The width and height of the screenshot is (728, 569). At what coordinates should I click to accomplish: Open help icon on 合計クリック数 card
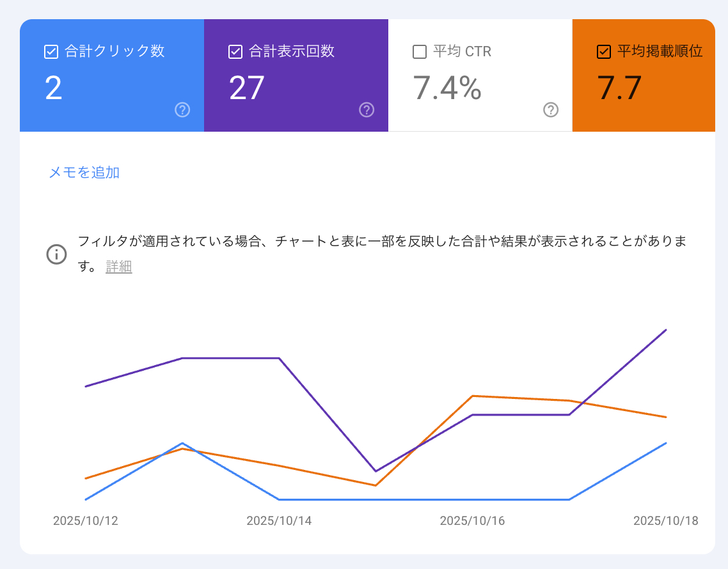click(x=182, y=110)
